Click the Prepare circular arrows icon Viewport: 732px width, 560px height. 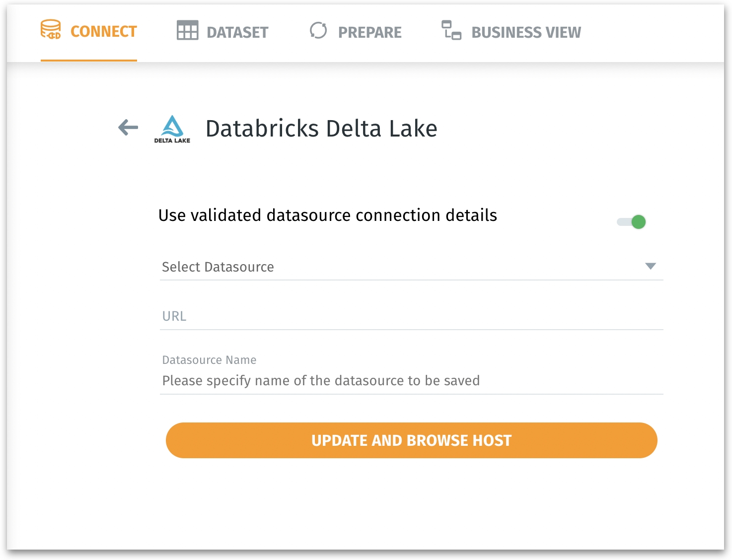[x=318, y=30]
